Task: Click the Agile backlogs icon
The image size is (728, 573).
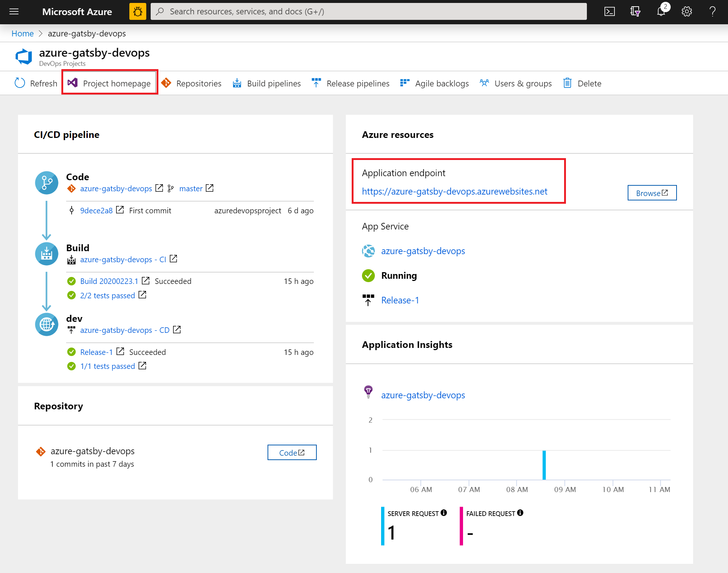Action: [404, 83]
